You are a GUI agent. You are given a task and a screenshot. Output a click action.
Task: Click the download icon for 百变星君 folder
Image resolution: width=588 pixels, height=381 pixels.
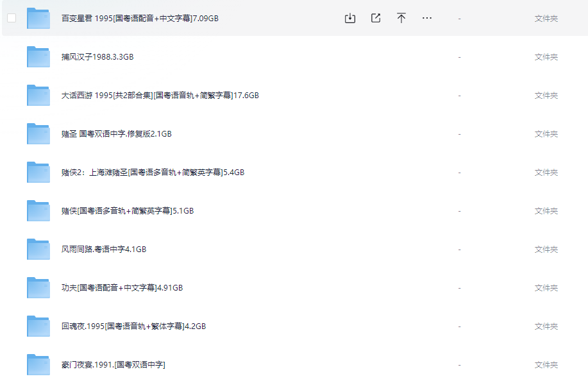coord(349,19)
